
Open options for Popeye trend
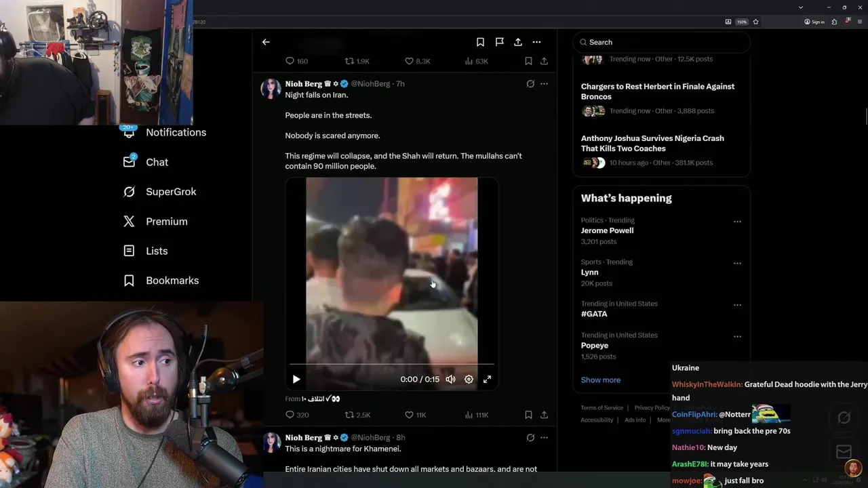(737, 337)
